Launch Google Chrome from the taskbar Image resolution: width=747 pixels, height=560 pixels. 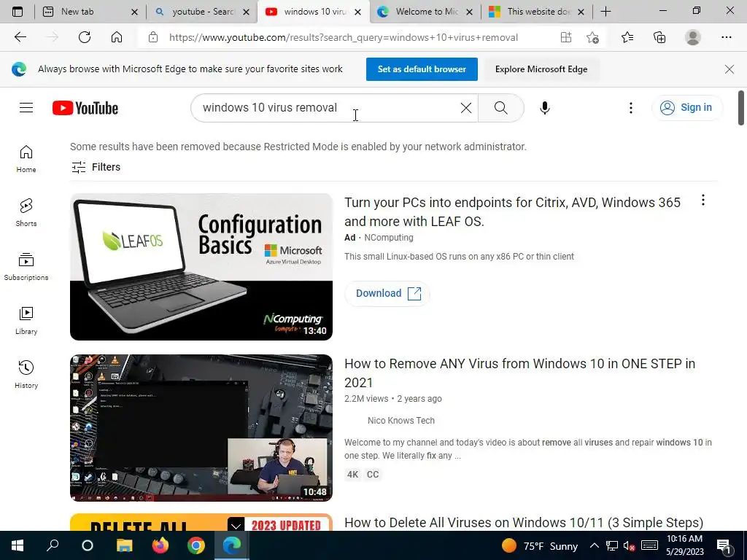(196, 545)
